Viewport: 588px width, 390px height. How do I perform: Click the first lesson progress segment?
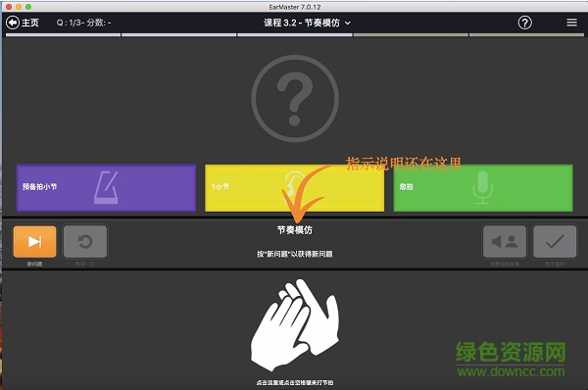pos(63,35)
